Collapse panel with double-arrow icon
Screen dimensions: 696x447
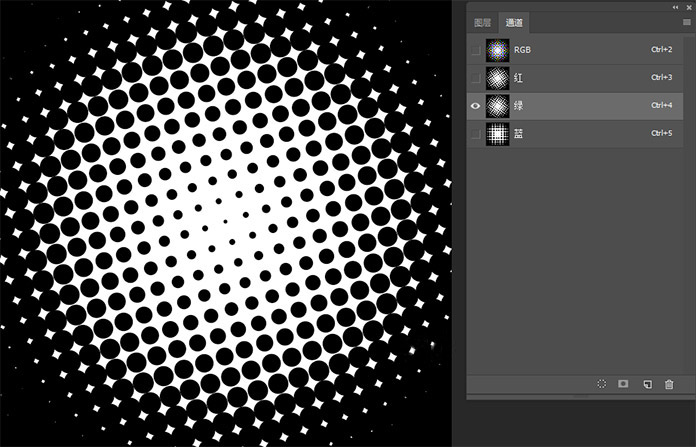(x=675, y=7)
